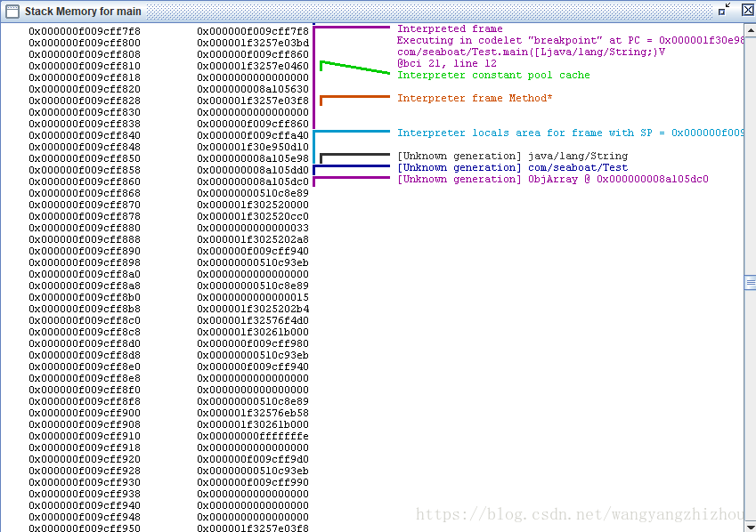Select the 'Interpreter locals area for frame' annotation
The width and height of the screenshot is (756, 532).
point(571,133)
